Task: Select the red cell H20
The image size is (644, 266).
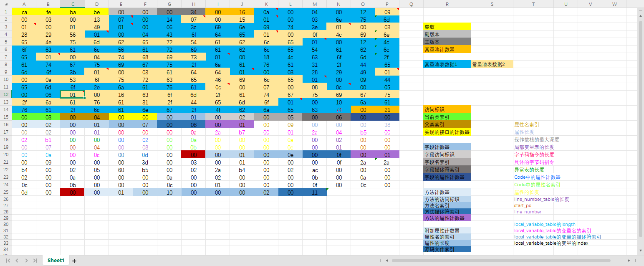Action: [x=194, y=155]
